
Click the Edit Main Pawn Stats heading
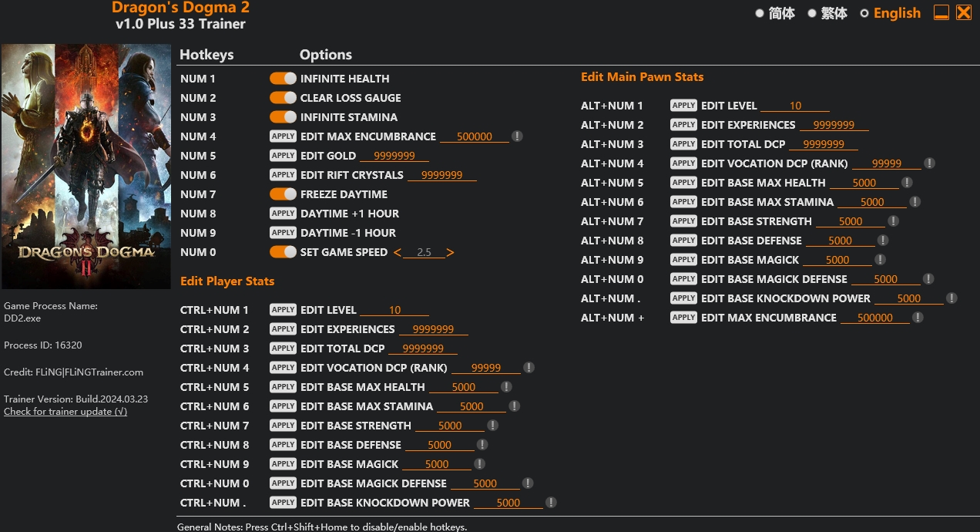(x=642, y=76)
